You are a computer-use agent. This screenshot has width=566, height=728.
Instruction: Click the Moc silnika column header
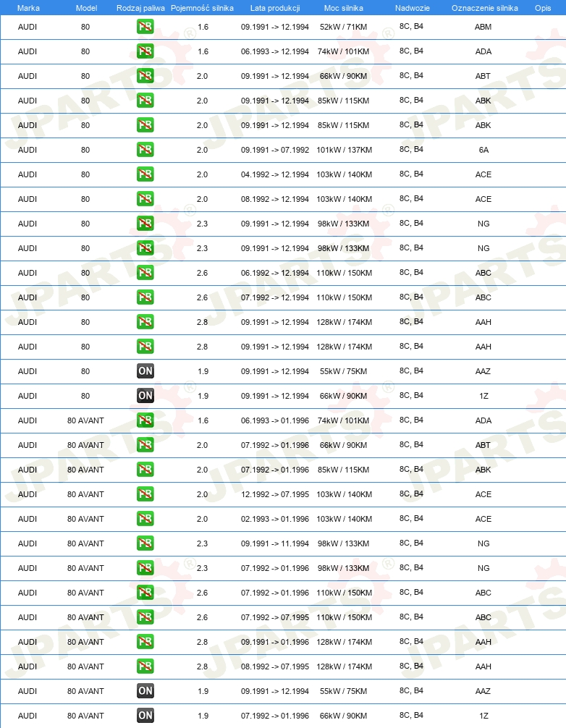pos(344,8)
